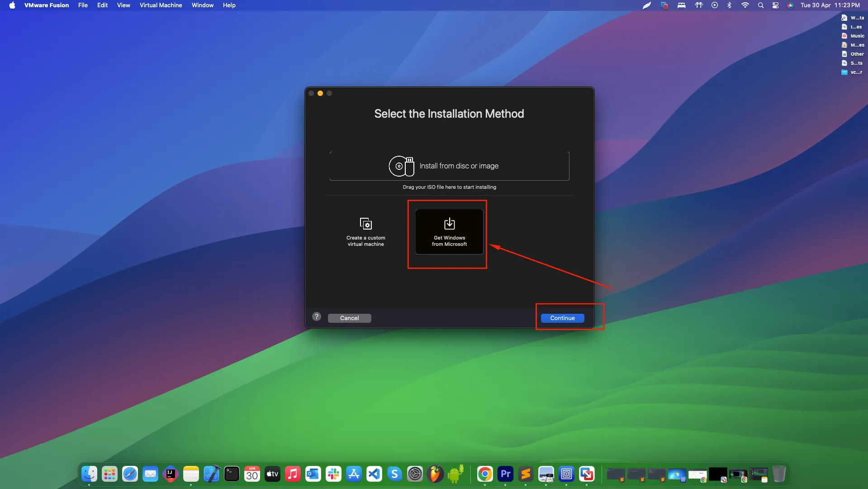Launch FL Studio from the Dock

435,474
